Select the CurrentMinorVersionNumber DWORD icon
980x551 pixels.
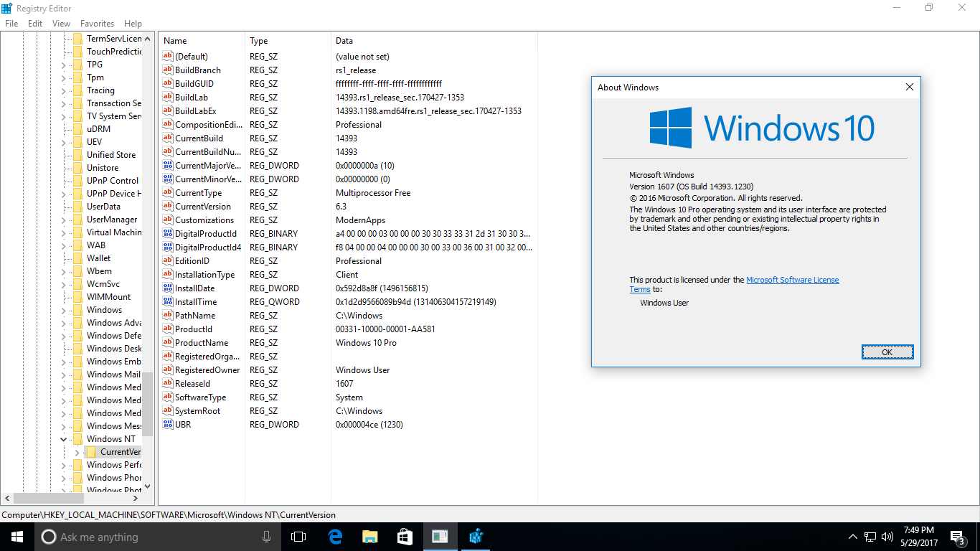click(168, 179)
